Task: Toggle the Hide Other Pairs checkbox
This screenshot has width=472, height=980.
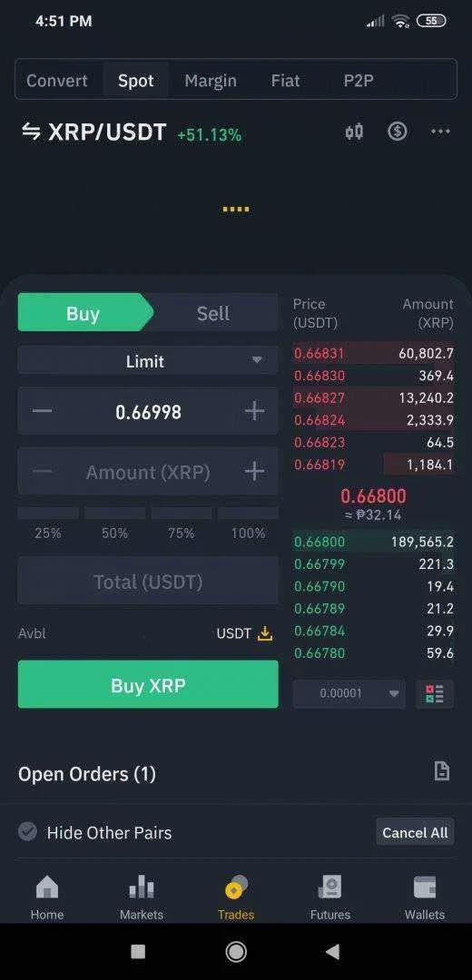Action: 27,832
